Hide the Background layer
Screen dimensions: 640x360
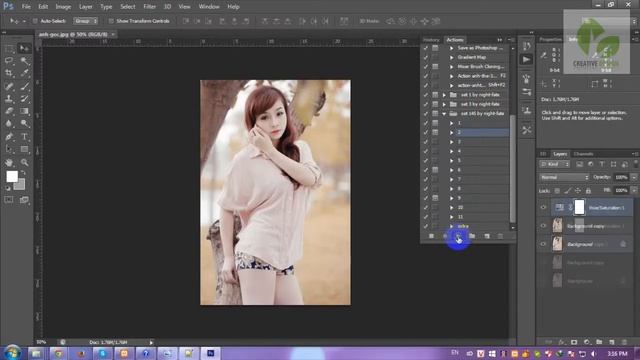tap(543, 244)
